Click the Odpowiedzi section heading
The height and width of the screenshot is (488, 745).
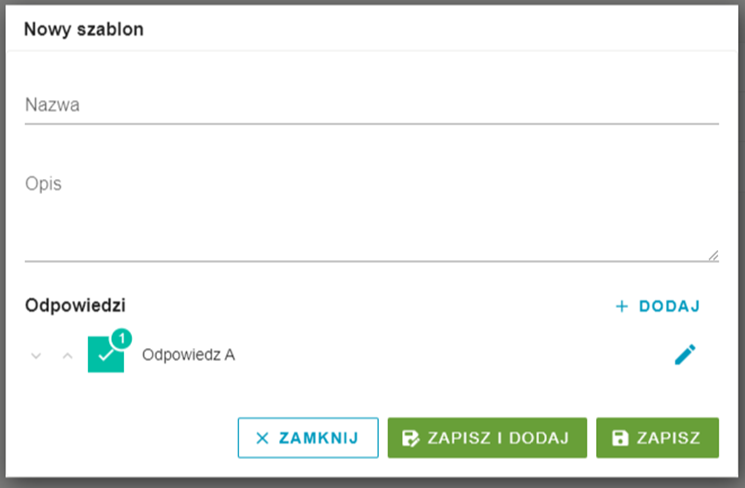(75, 305)
